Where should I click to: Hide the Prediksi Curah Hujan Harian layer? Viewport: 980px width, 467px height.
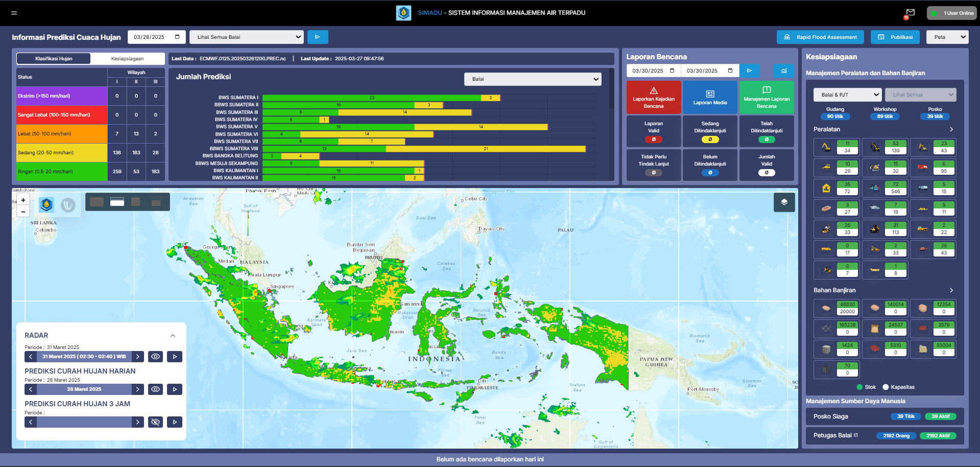coord(156,389)
